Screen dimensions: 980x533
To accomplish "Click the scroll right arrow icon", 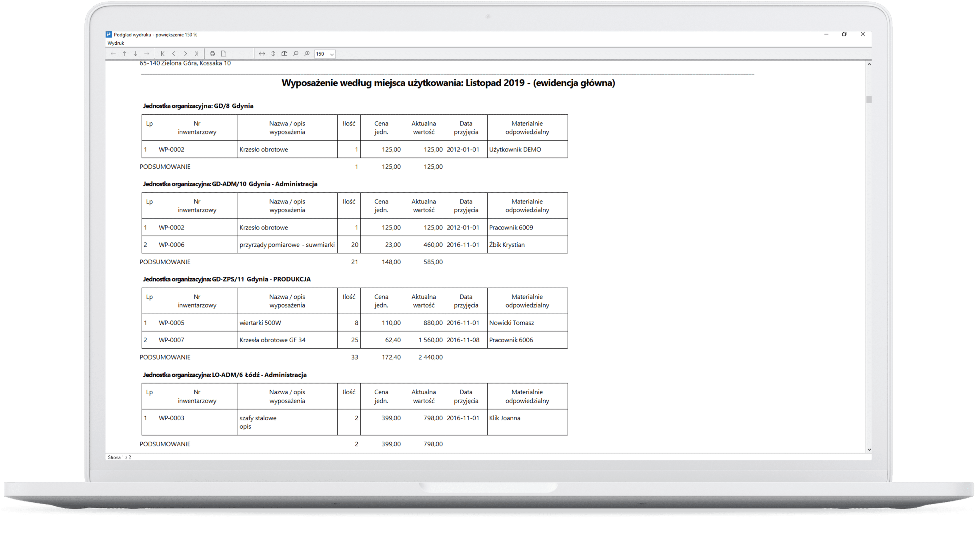I will 147,54.
